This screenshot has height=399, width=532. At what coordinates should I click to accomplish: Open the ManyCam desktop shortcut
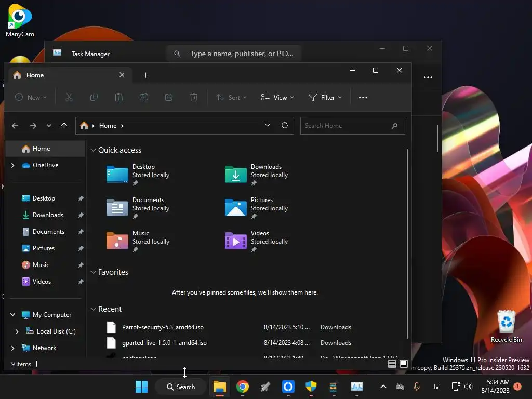click(x=20, y=20)
